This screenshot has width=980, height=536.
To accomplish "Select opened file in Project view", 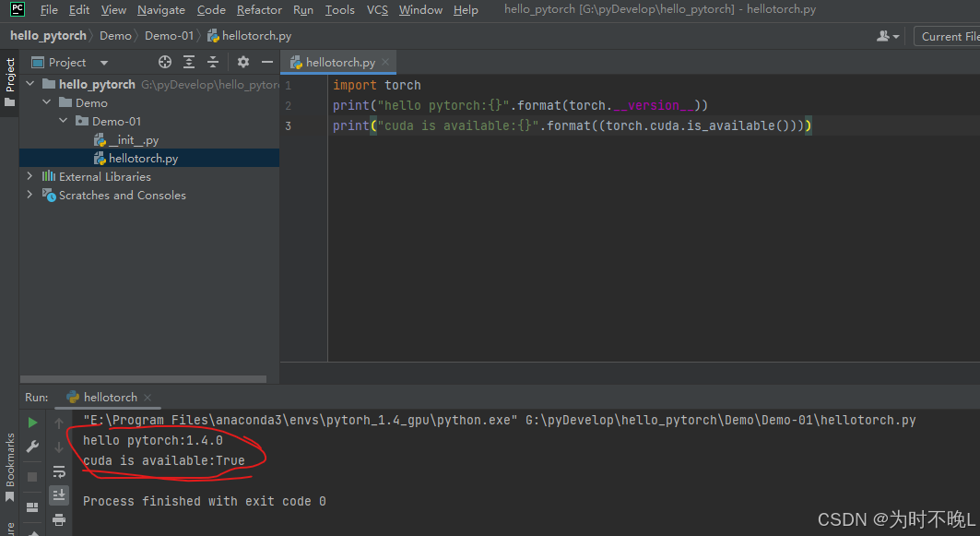I will tap(164, 62).
